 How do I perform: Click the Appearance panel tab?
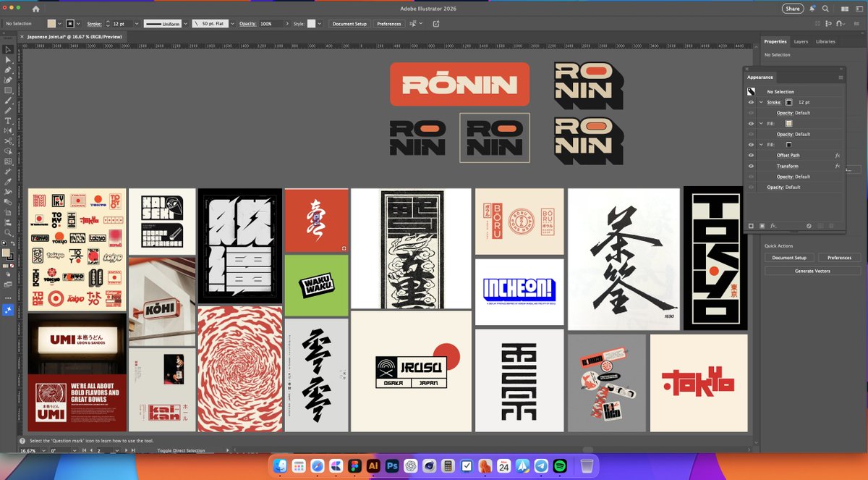click(760, 77)
